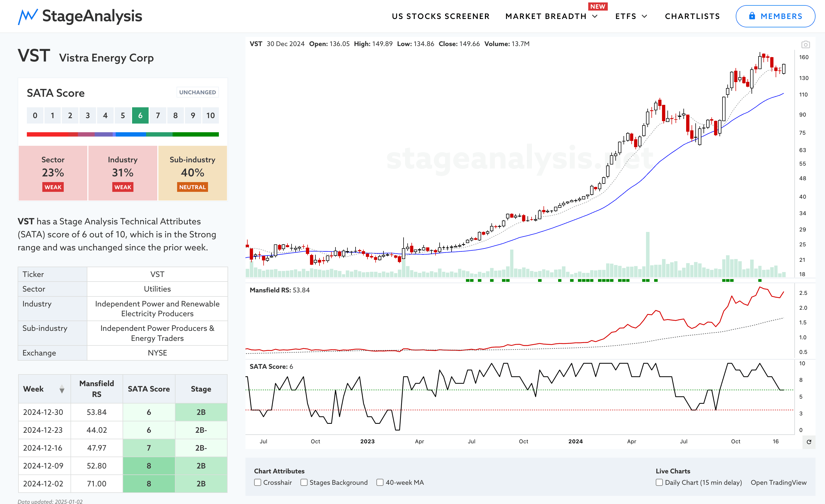This screenshot has height=504, width=825.
Task: Click the StageAnalysis site title
Action: tap(92, 16)
